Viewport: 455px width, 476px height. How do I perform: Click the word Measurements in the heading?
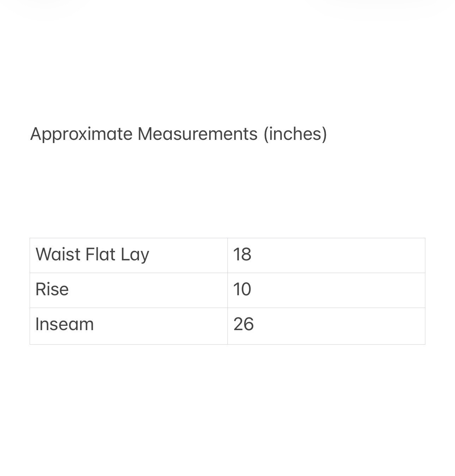click(x=198, y=134)
